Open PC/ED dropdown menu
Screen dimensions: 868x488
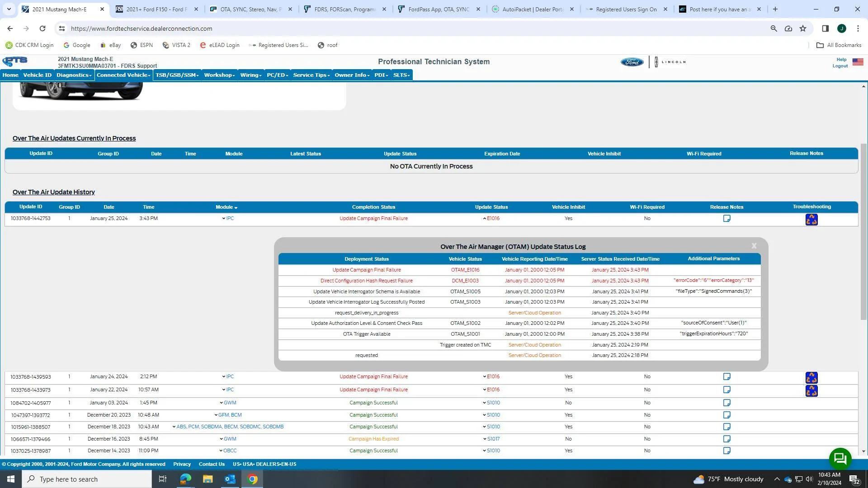(x=277, y=75)
